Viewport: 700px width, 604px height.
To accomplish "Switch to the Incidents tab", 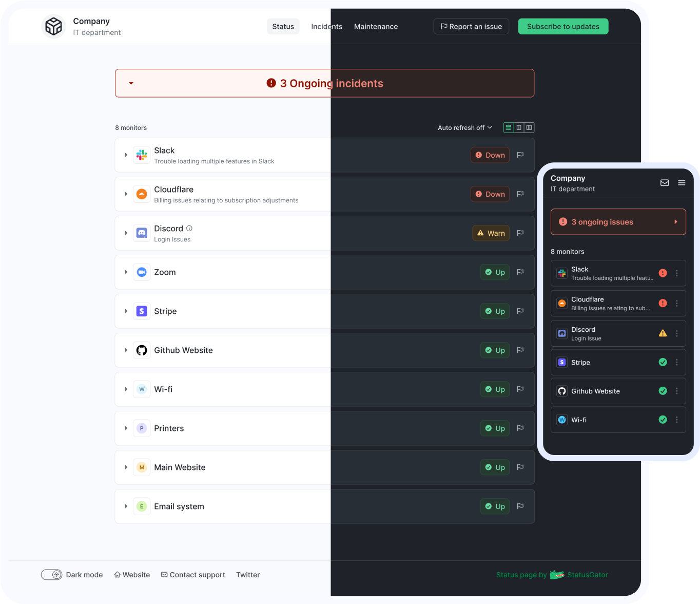I will pyautogui.click(x=326, y=26).
